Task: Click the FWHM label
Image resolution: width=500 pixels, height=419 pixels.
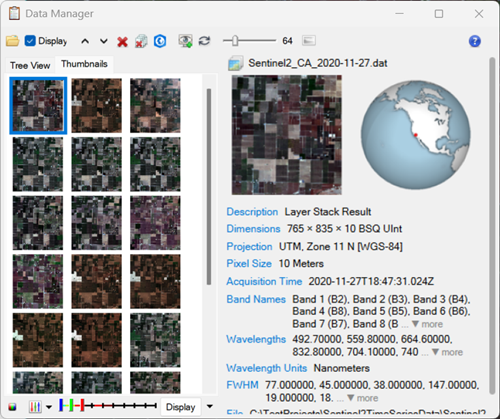Action: pyautogui.click(x=242, y=385)
